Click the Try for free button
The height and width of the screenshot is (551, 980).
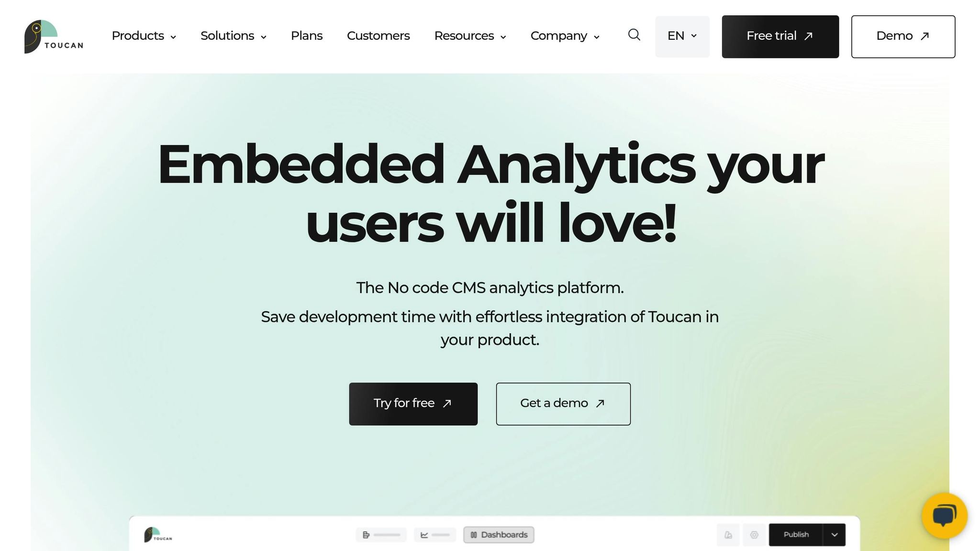pyautogui.click(x=413, y=404)
